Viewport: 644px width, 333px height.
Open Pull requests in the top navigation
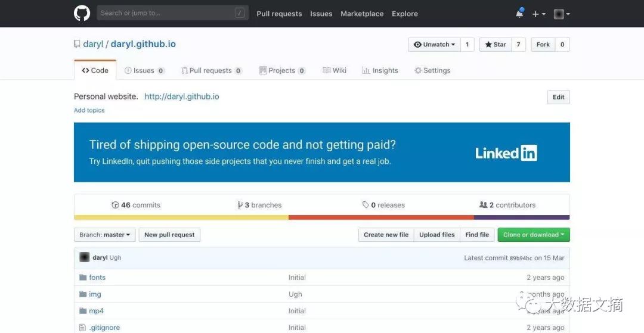point(279,14)
